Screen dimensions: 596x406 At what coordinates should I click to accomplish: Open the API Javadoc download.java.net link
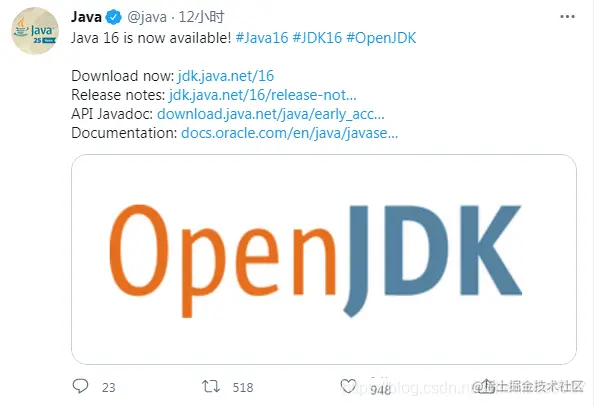[x=271, y=114]
